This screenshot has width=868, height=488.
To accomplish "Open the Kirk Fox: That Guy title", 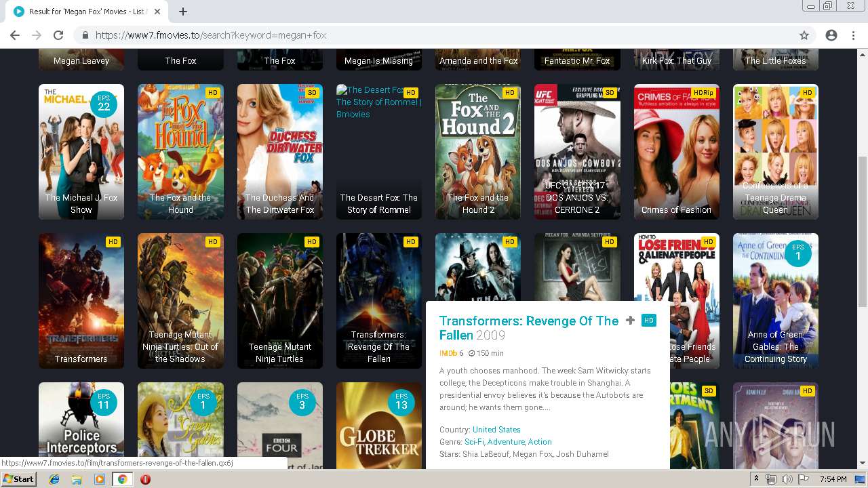I will click(x=677, y=60).
